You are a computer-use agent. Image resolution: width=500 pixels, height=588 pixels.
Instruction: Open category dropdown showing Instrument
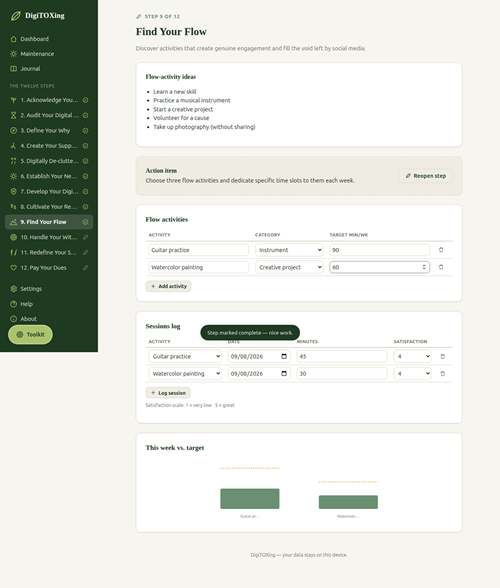tap(289, 250)
